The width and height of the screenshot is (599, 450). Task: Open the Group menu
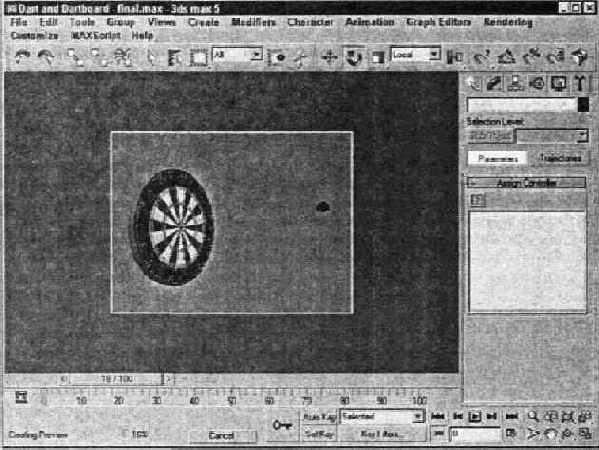tap(121, 22)
